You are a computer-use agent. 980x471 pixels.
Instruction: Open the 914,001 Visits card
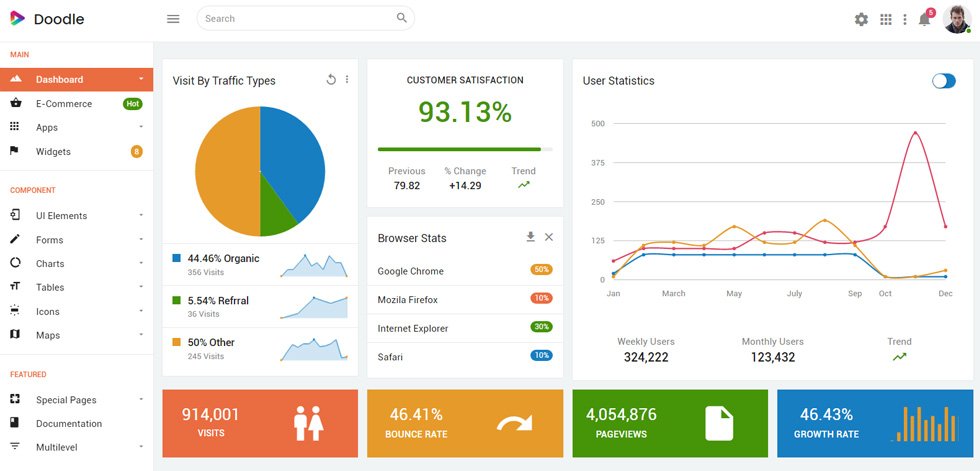pyautogui.click(x=260, y=424)
